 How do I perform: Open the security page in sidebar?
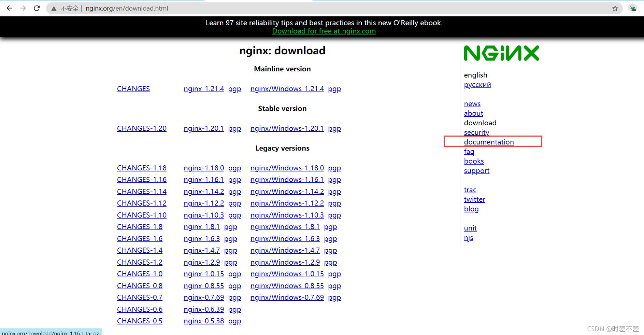[x=476, y=132]
